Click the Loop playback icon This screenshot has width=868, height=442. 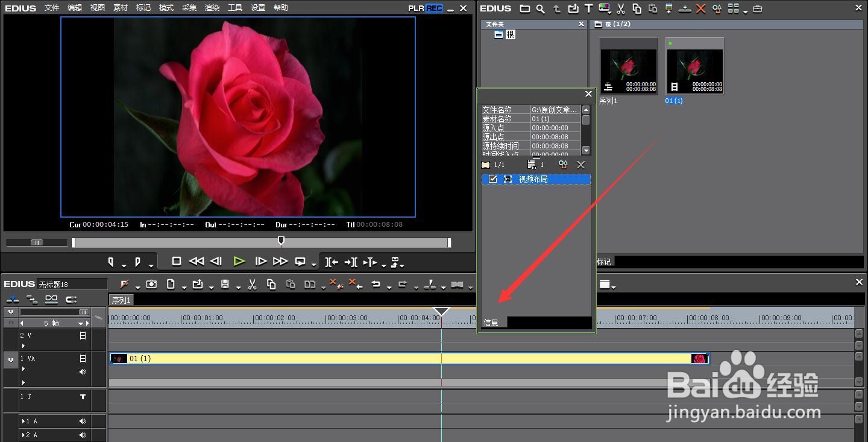[300, 262]
